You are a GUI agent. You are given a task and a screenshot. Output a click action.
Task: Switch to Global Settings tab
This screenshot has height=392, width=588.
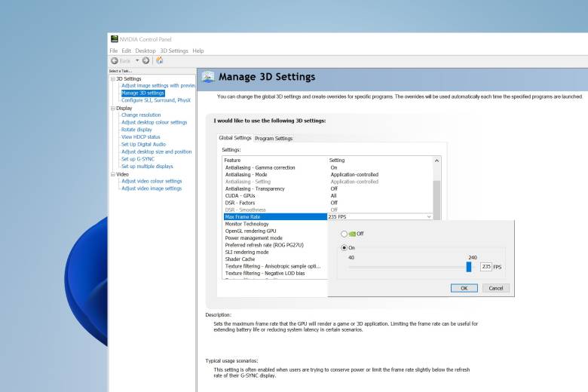click(235, 138)
